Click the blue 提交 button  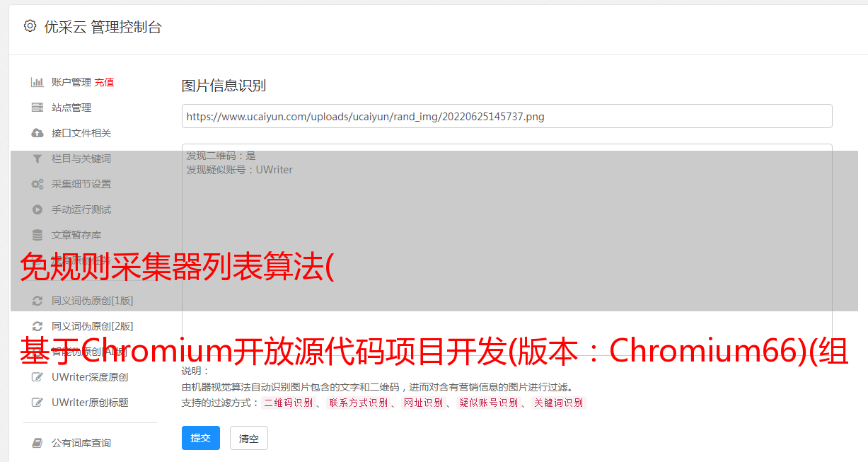(x=201, y=438)
